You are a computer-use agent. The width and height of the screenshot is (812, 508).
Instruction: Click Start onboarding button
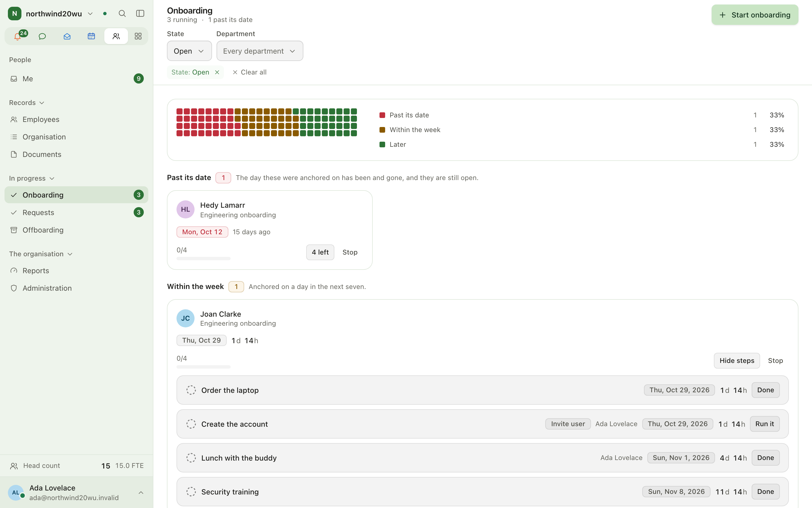(754, 15)
